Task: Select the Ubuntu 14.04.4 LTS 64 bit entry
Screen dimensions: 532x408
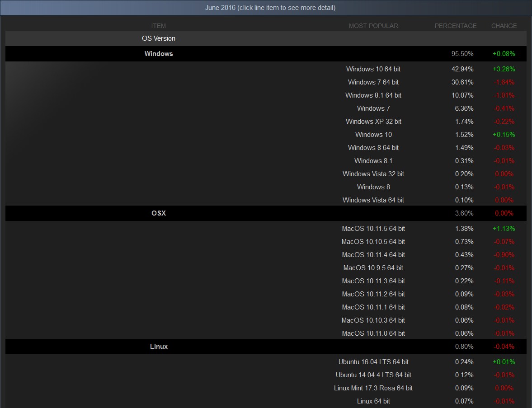Action: [x=373, y=375]
